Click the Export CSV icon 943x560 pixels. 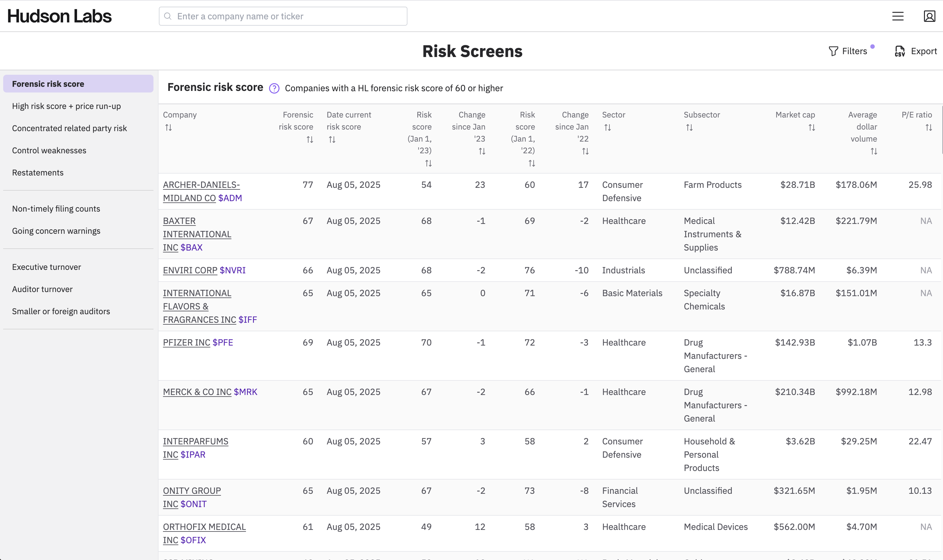click(900, 51)
